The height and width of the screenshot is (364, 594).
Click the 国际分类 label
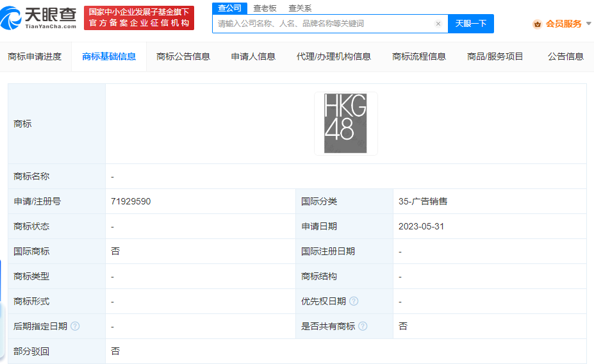click(x=319, y=201)
